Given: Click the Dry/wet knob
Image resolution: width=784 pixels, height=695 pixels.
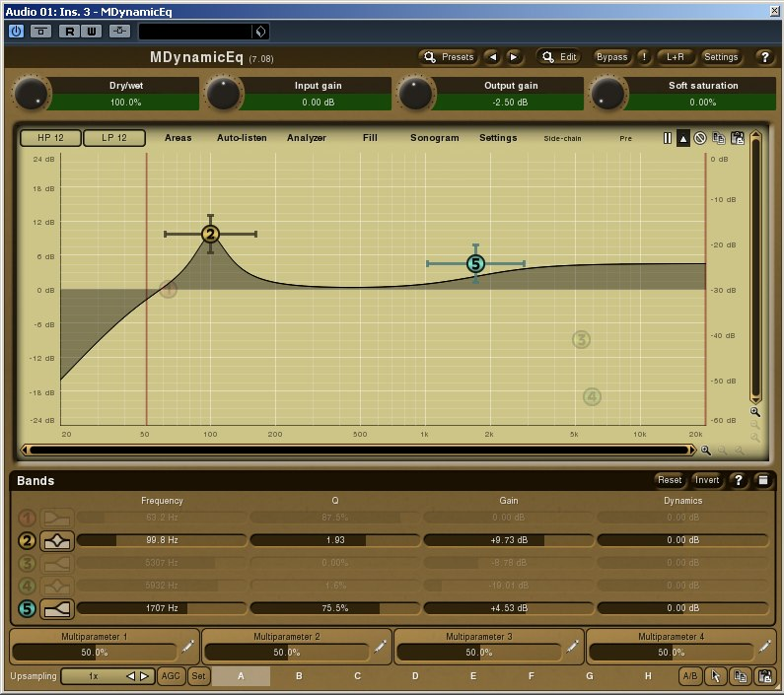Looking at the screenshot, I should pyautogui.click(x=31, y=94).
